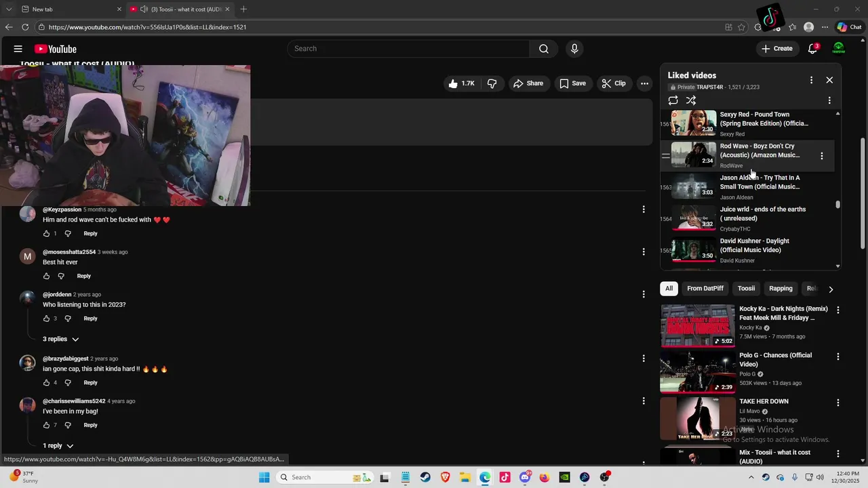Click the playlist panel scrollbar thumb

[x=838, y=205]
